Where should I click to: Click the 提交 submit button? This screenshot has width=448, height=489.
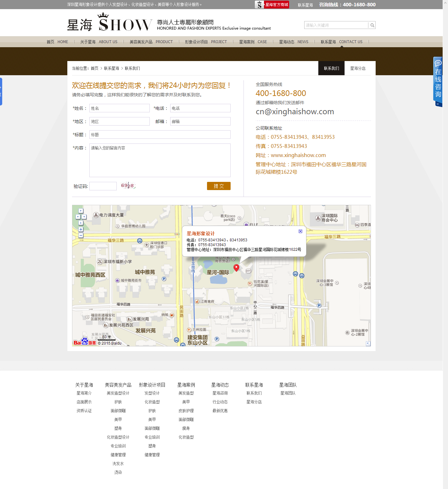click(x=219, y=186)
